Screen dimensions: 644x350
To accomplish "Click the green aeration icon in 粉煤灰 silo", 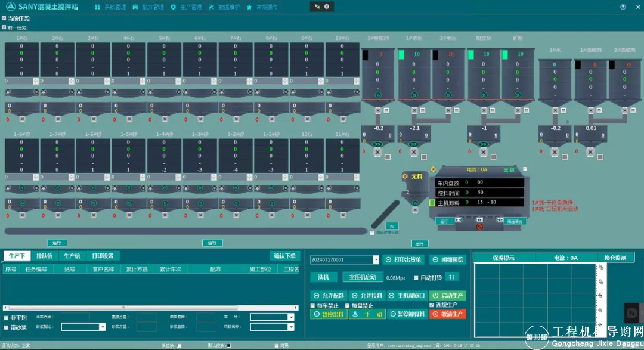I will 484,95.
